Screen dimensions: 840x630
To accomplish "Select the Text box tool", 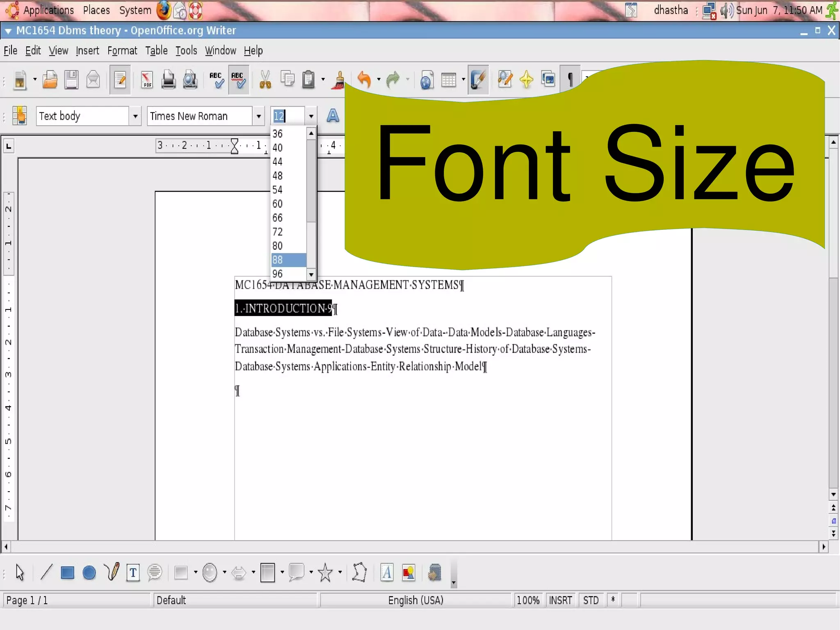I will pos(133,573).
